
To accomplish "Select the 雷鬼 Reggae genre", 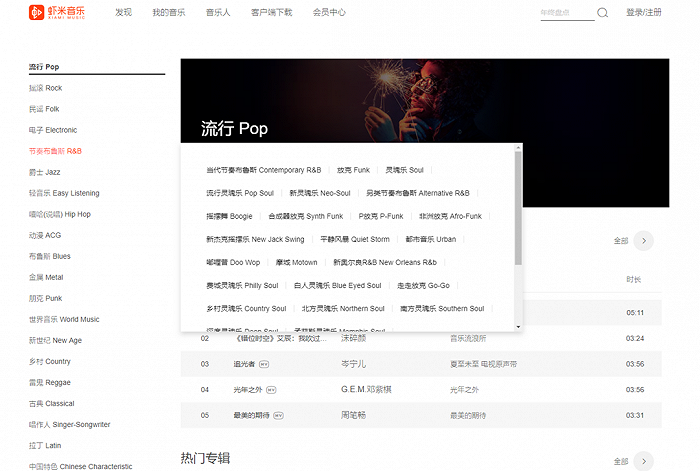I will [50, 382].
